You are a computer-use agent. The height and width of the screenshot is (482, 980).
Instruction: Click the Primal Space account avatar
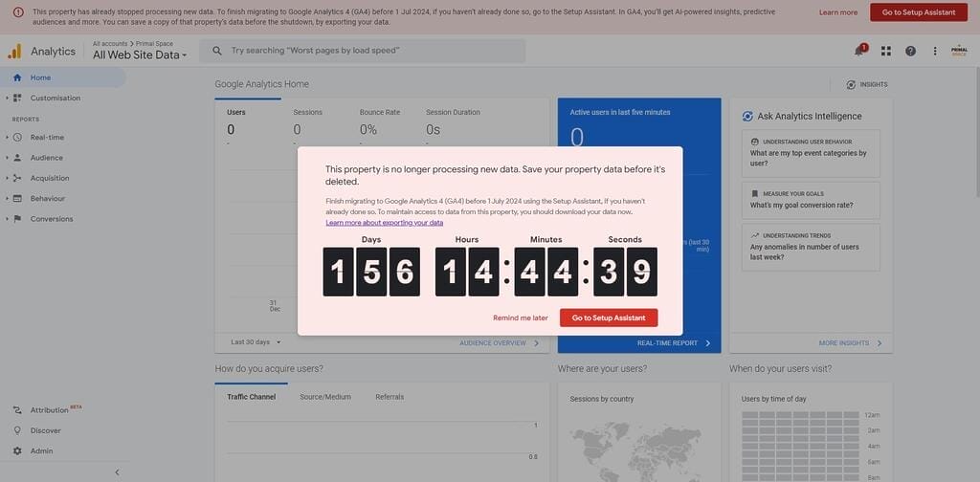959,52
